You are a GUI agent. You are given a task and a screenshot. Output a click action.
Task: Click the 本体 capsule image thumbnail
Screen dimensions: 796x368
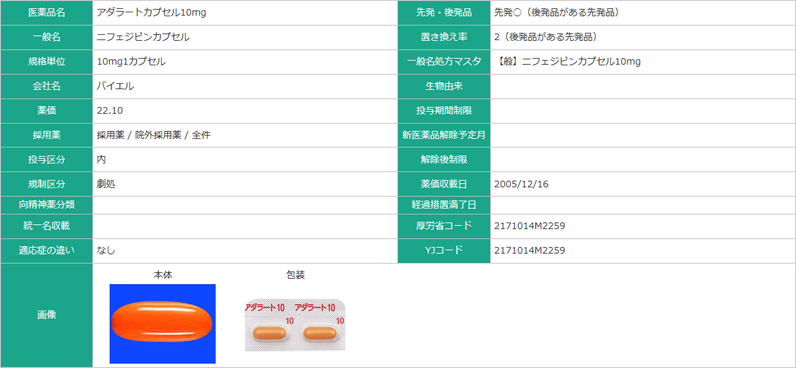(162, 324)
